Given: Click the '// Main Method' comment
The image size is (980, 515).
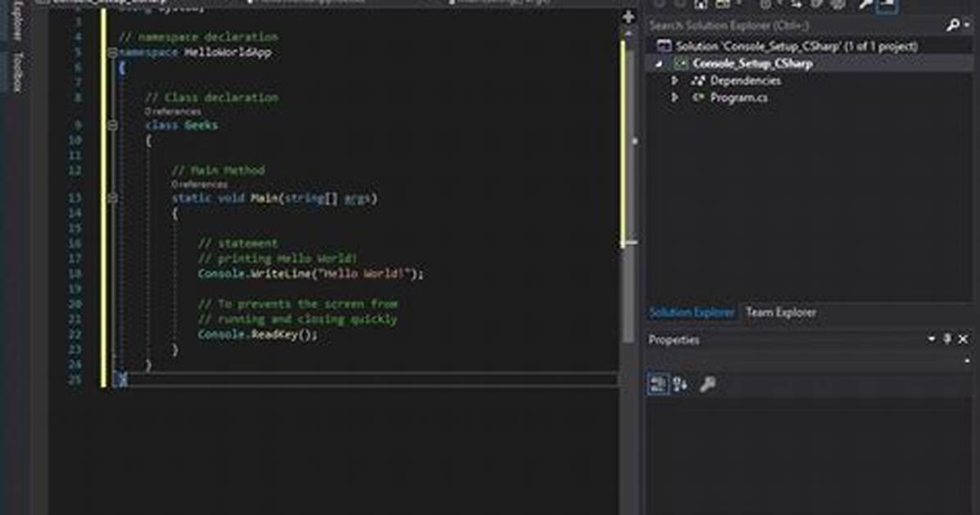Looking at the screenshot, I should pos(218,171).
